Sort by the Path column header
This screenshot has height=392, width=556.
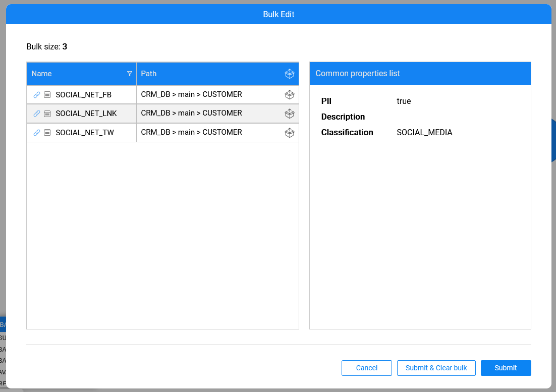click(149, 74)
